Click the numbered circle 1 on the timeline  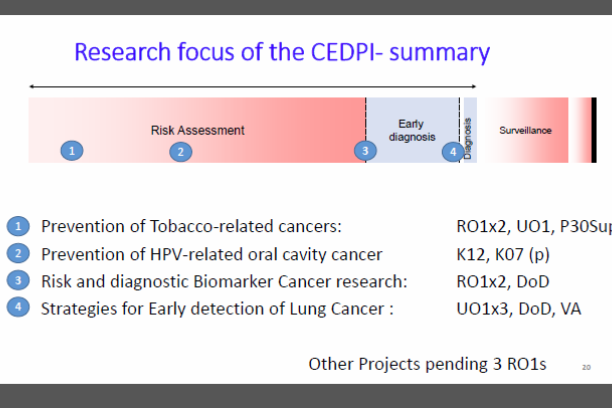[x=70, y=151]
